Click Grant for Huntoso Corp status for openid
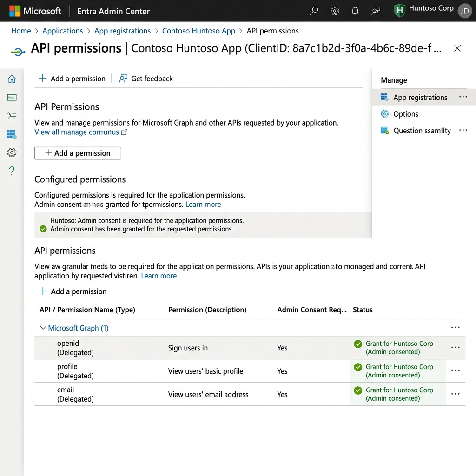The height and width of the screenshot is (476, 476). (399, 348)
